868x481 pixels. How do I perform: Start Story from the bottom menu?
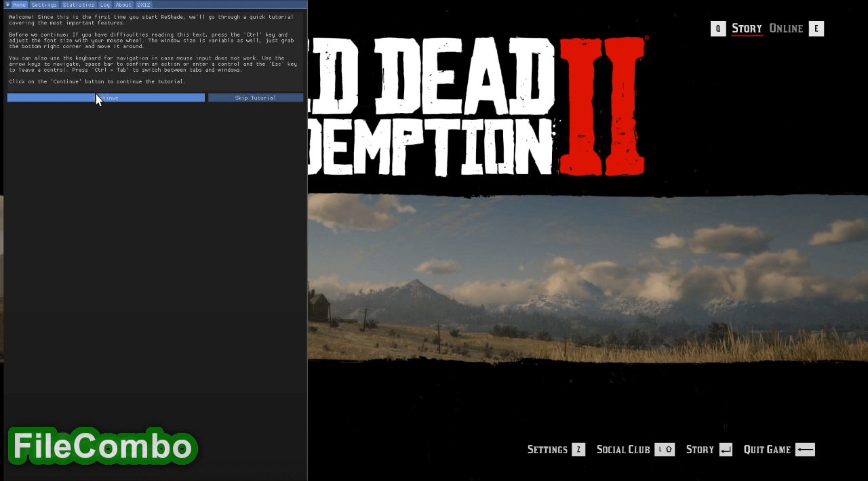pos(700,450)
